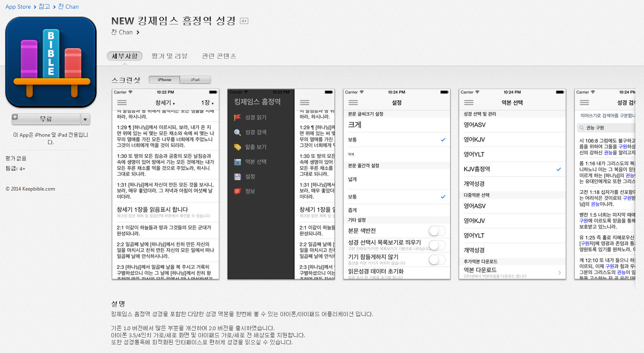Click © 2014 Keepbible.com text
Viewport: 644px width, 353px height.
tap(30, 189)
